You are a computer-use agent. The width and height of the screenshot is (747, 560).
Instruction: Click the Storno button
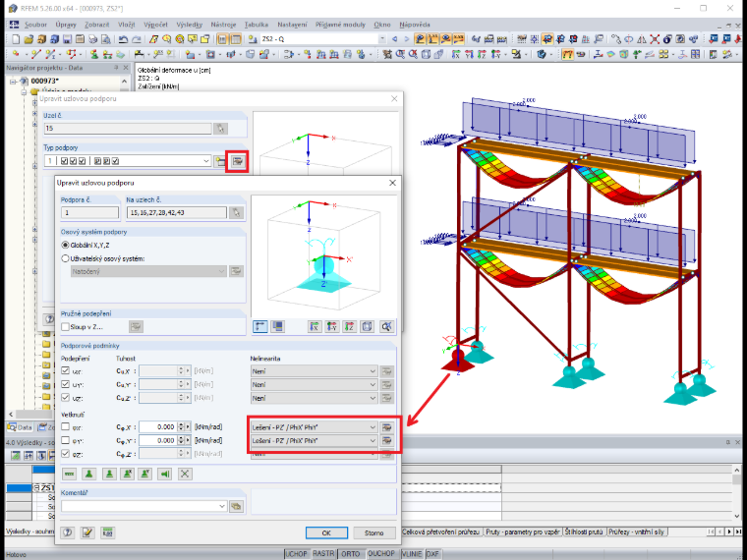point(373,532)
